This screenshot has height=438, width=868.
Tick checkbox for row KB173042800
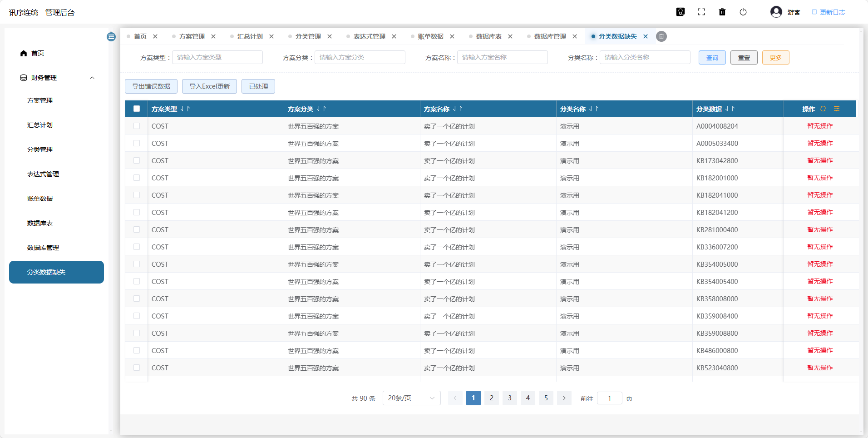(x=137, y=160)
